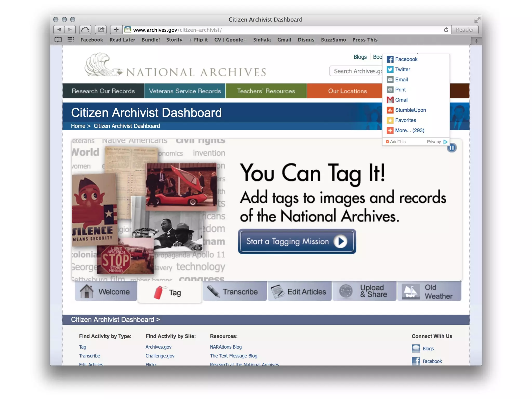Click the Gmail icon in share popup
The height and width of the screenshot is (399, 532).
coord(390,100)
